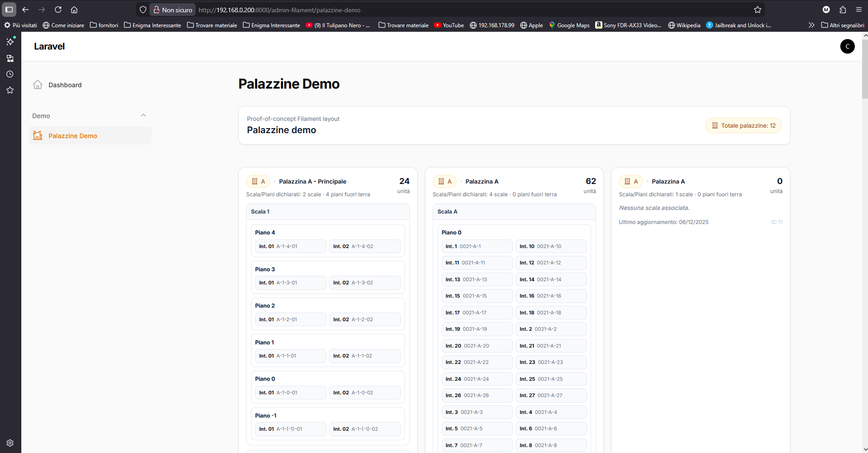This screenshot has height=453, width=868.
Task: Open the user avatar menu labeled C
Action: [847, 46]
